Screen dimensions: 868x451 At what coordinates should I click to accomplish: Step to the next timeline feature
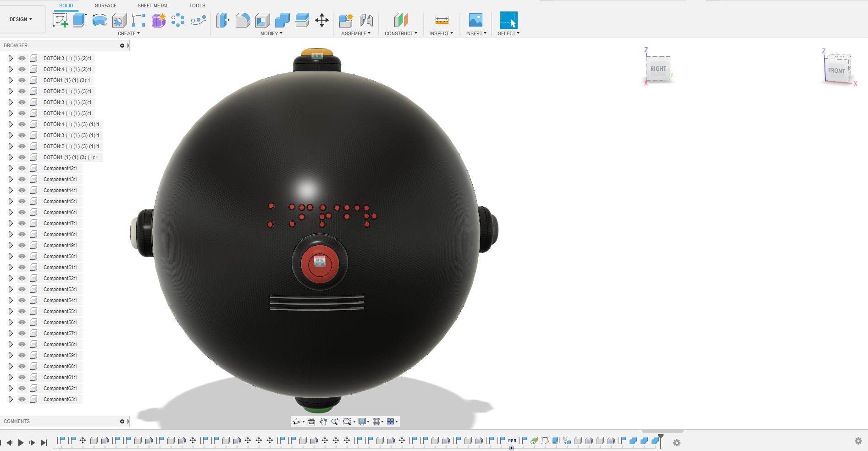[32, 442]
